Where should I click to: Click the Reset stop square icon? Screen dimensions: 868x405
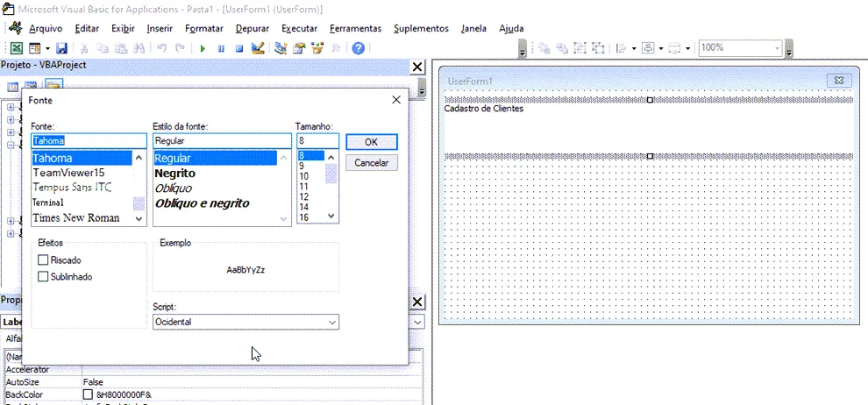tap(239, 49)
